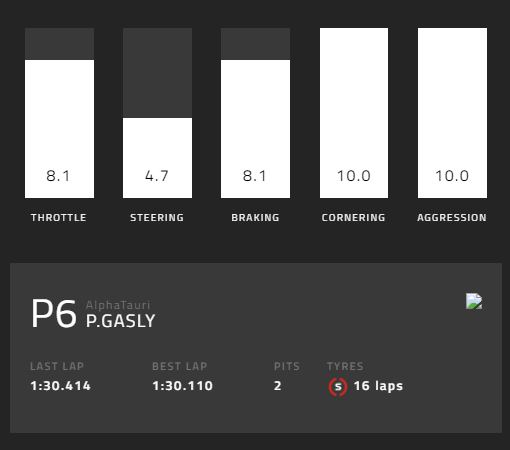Click the BRAKING label
Image resolution: width=510 pixels, height=450 pixels.
pos(255,218)
